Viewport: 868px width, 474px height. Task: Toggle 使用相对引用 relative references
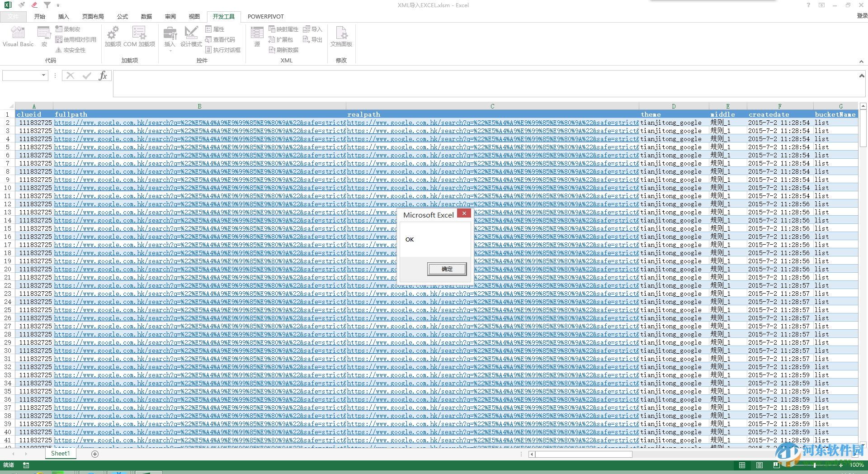(76, 39)
